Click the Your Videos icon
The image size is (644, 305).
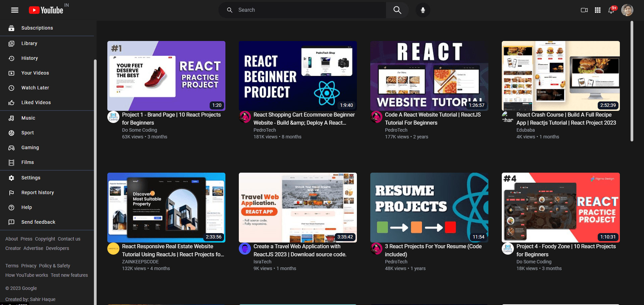11,73
